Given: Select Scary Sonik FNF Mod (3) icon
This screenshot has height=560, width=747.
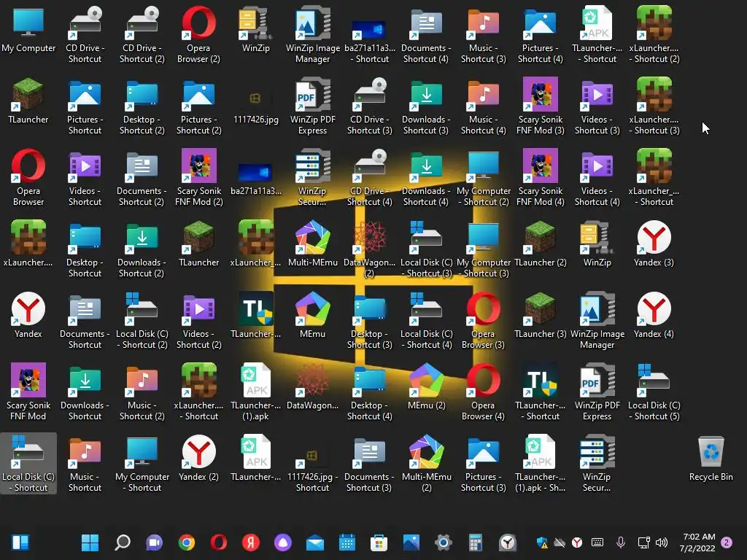Looking at the screenshot, I should coord(541,106).
